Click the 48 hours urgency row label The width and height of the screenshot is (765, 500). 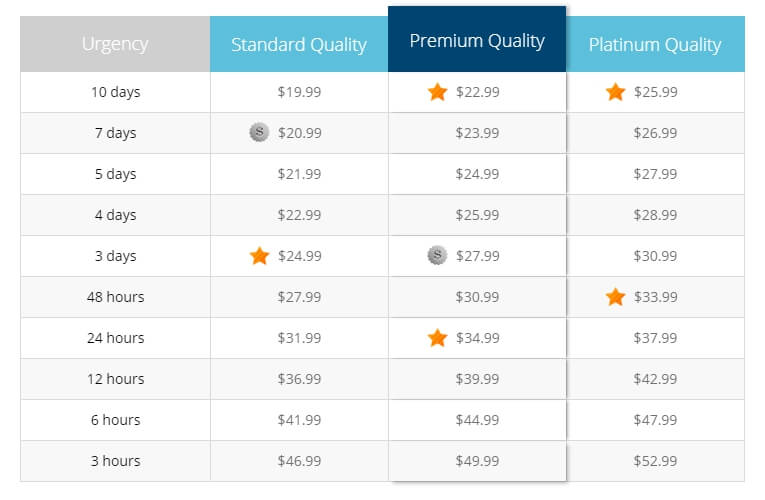[x=116, y=297]
